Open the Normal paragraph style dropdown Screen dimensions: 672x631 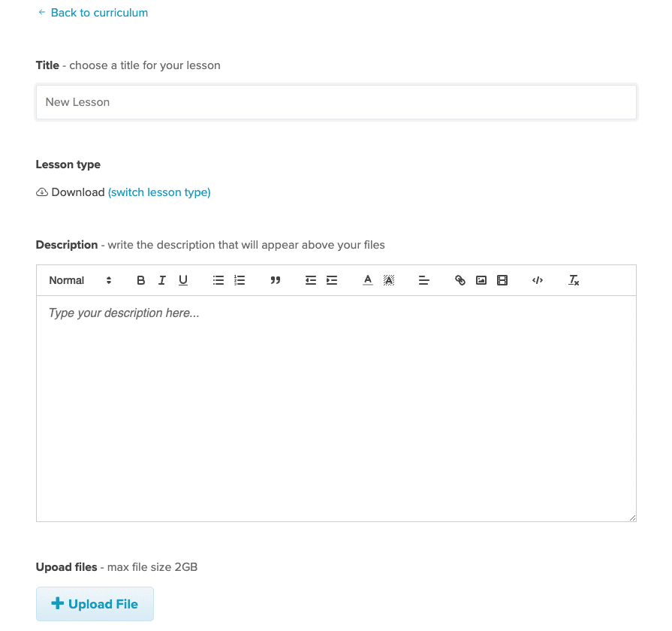point(80,280)
